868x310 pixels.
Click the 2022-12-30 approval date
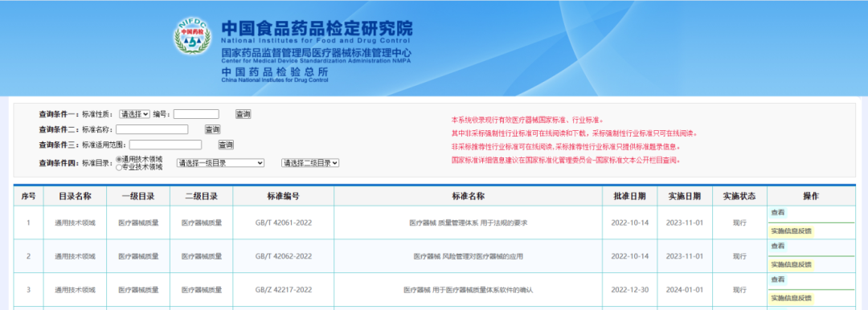pos(629,289)
